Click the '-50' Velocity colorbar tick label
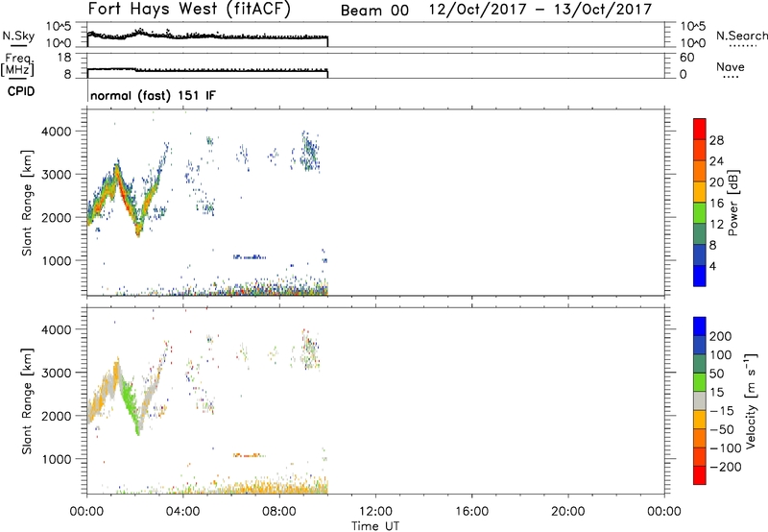768x532 pixels. [x=722, y=429]
